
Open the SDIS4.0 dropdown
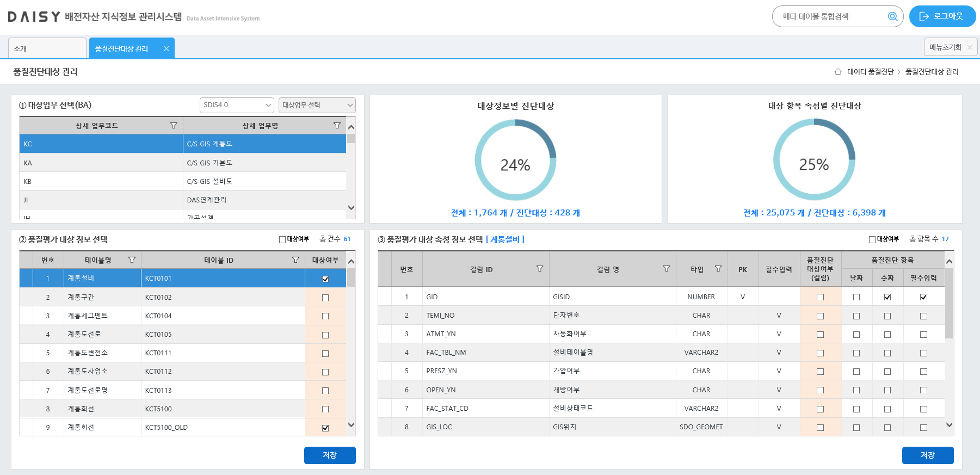(x=237, y=105)
